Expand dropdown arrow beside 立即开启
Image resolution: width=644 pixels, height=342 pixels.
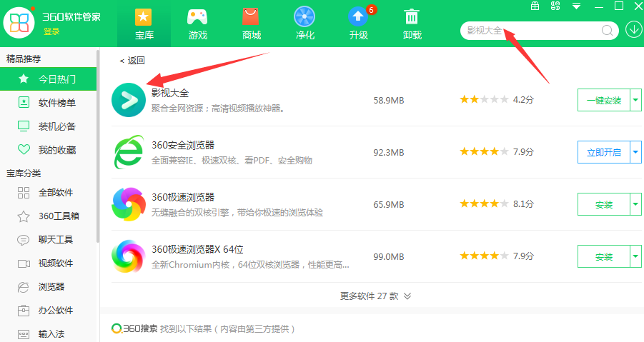(x=635, y=152)
